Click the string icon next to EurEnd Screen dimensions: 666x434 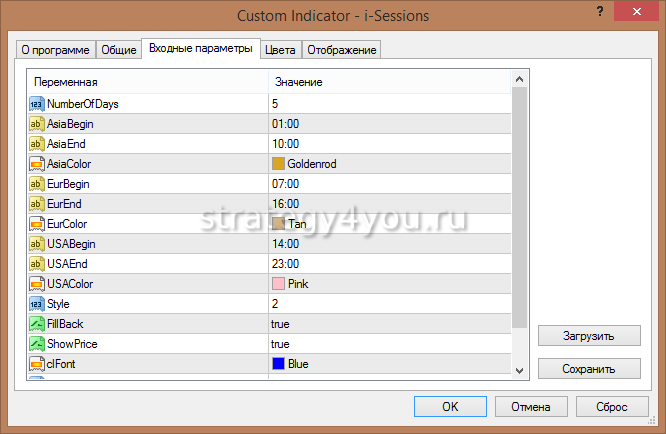(x=37, y=204)
